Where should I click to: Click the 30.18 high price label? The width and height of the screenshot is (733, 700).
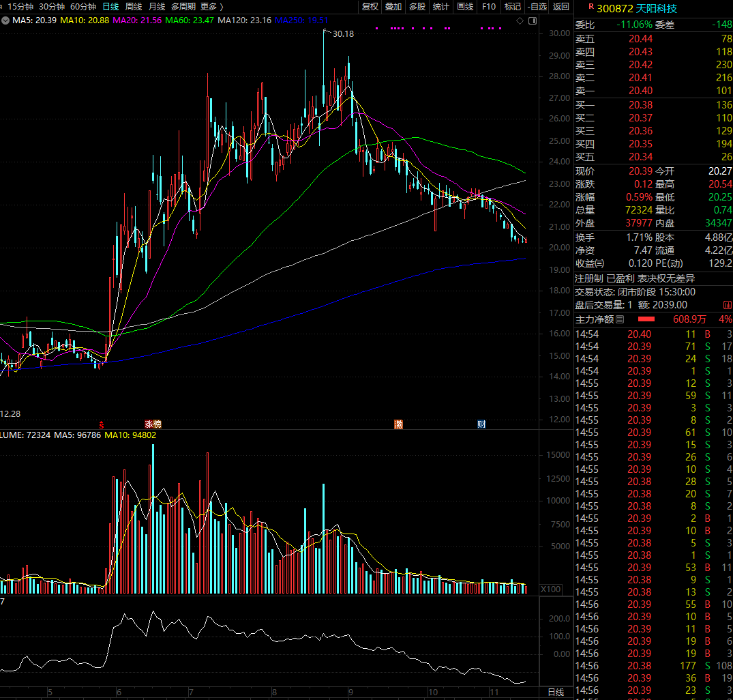(x=343, y=33)
